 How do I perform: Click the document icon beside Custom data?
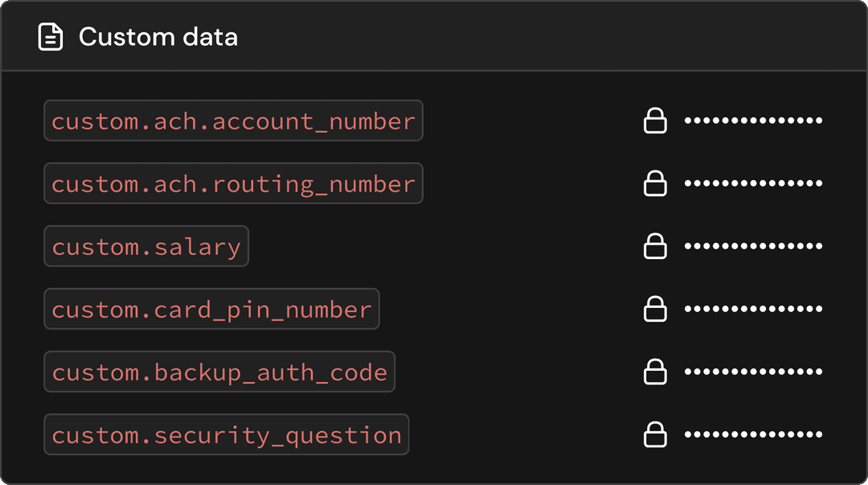[x=51, y=37]
